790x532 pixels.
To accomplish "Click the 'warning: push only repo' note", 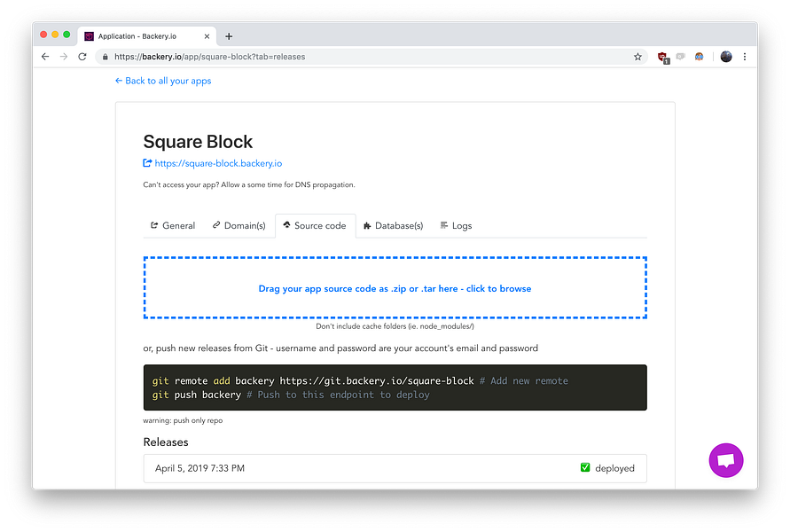I will 183,420.
